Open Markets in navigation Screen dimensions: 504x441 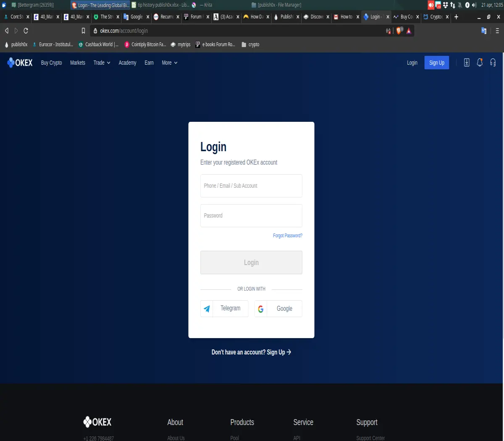78,63
